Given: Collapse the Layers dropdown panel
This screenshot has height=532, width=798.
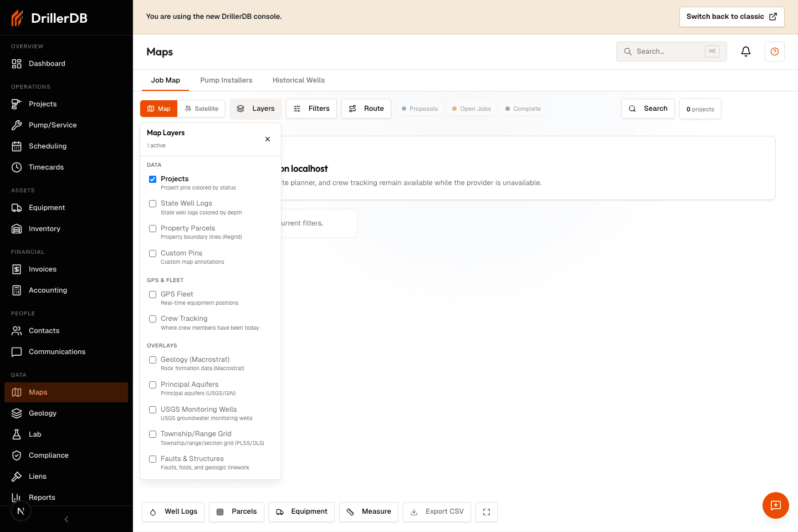Looking at the screenshot, I should tap(268, 139).
